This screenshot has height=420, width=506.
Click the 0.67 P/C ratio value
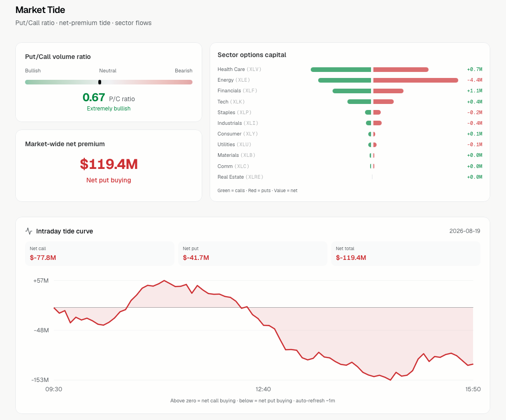(x=94, y=97)
